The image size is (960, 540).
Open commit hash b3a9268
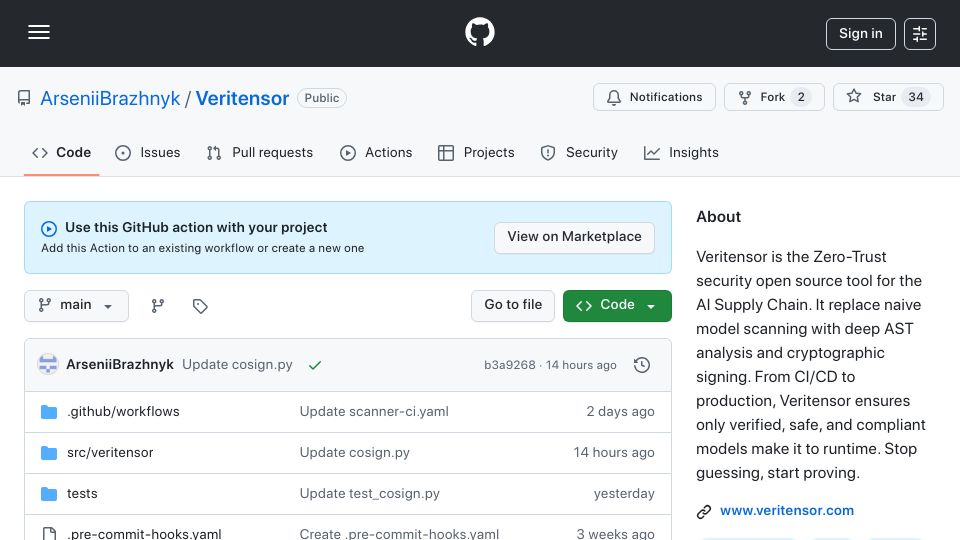[509, 365]
